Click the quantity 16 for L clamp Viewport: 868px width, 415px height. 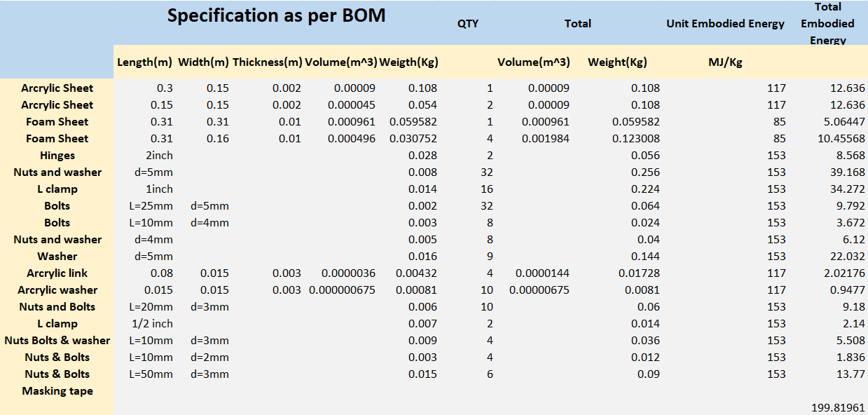[x=487, y=189]
